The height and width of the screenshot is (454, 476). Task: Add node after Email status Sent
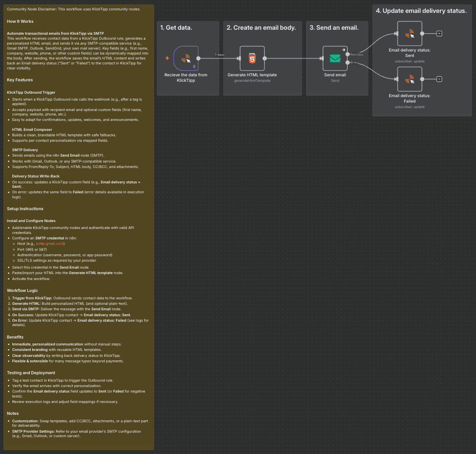439,34
